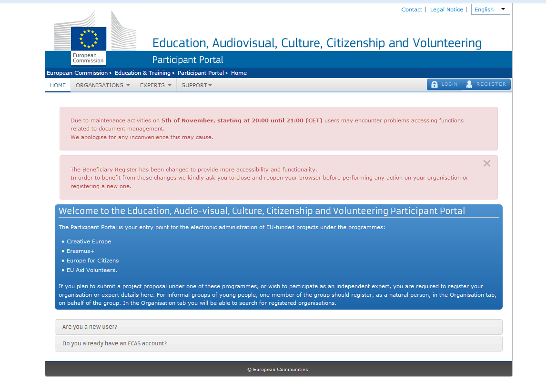The width and height of the screenshot is (546, 392).
Task: Expand the Organisations menu
Action: (x=103, y=85)
